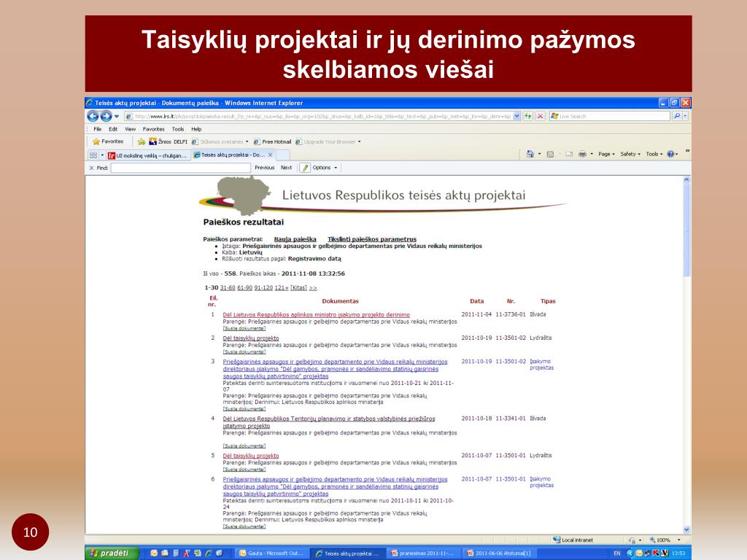
Task: Click the blue Help question mark icon
Action: tap(671, 154)
